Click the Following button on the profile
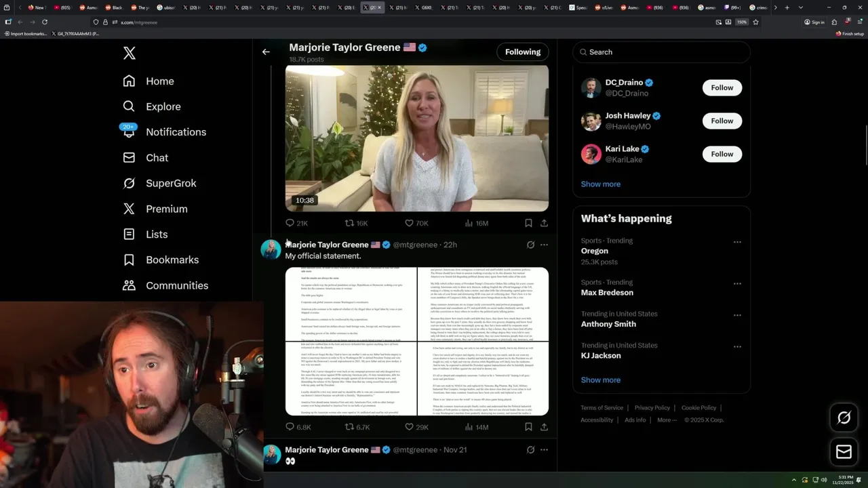Screen dimensions: 868x488 (523, 52)
